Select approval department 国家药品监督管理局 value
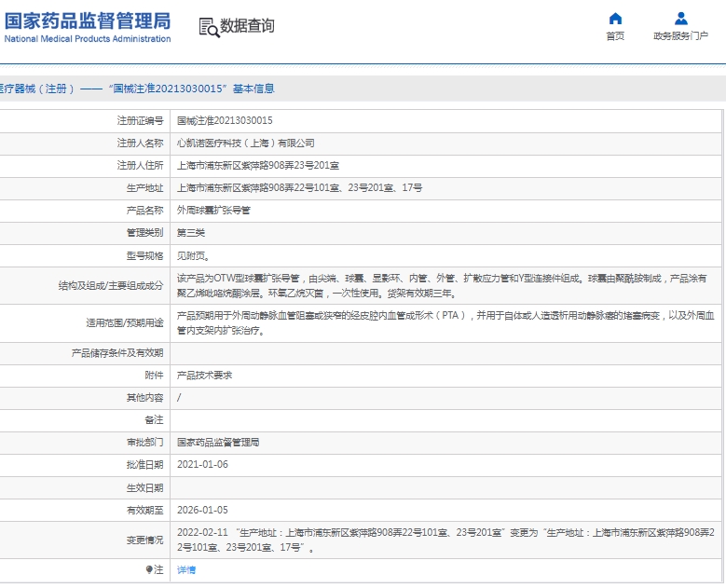Screen dimensions: 726x588 tap(218, 442)
